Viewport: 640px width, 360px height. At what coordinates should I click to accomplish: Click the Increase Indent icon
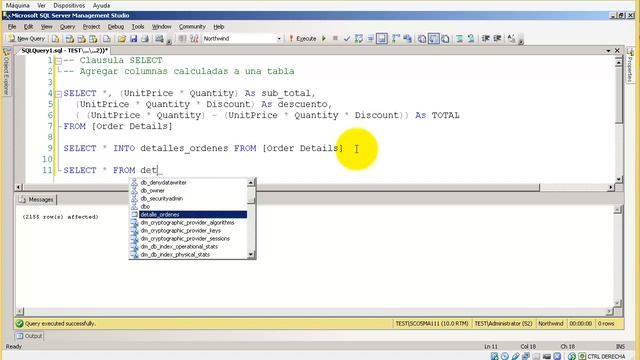(497, 38)
